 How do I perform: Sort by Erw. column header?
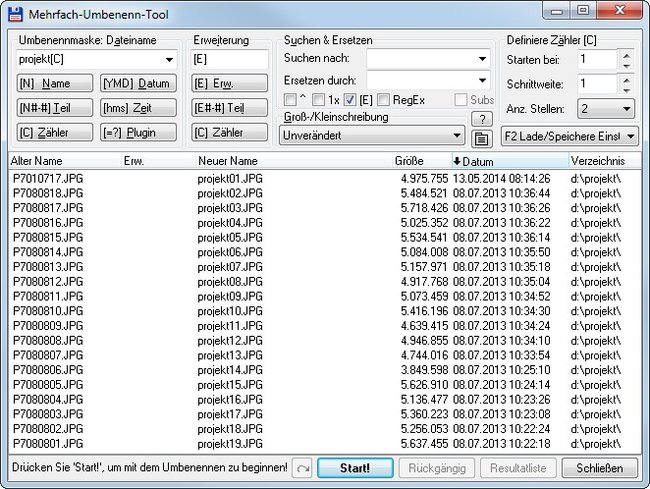(x=158, y=161)
